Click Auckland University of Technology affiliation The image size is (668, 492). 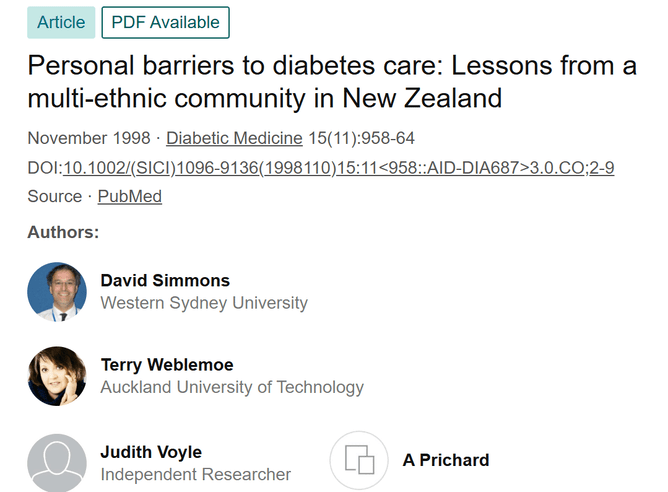232,387
